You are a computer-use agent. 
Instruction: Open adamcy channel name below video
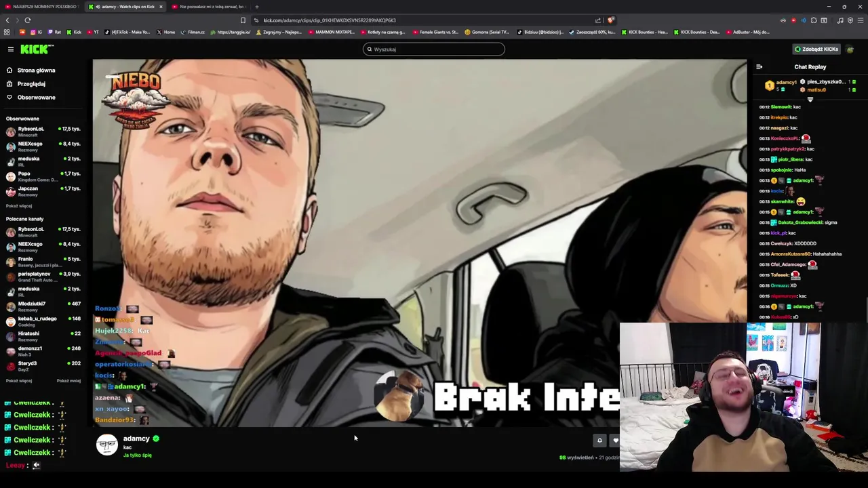136,439
